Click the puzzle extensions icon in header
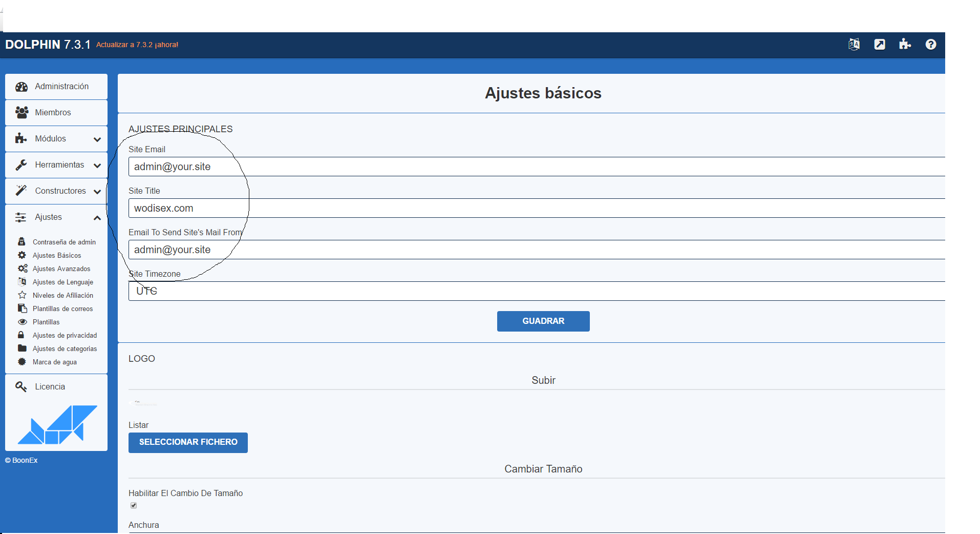The width and height of the screenshot is (980, 534). tap(905, 45)
